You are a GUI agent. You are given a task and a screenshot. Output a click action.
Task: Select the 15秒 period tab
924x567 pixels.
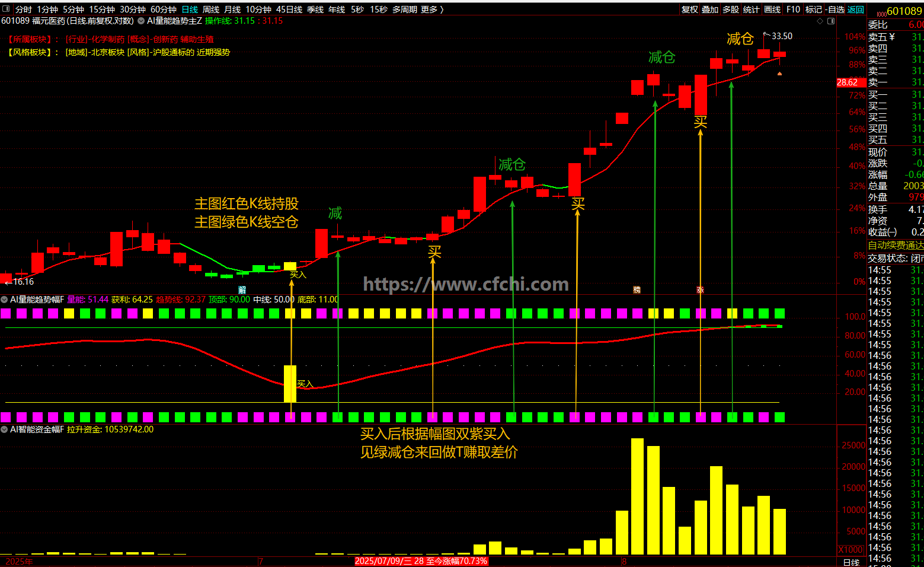click(x=379, y=9)
